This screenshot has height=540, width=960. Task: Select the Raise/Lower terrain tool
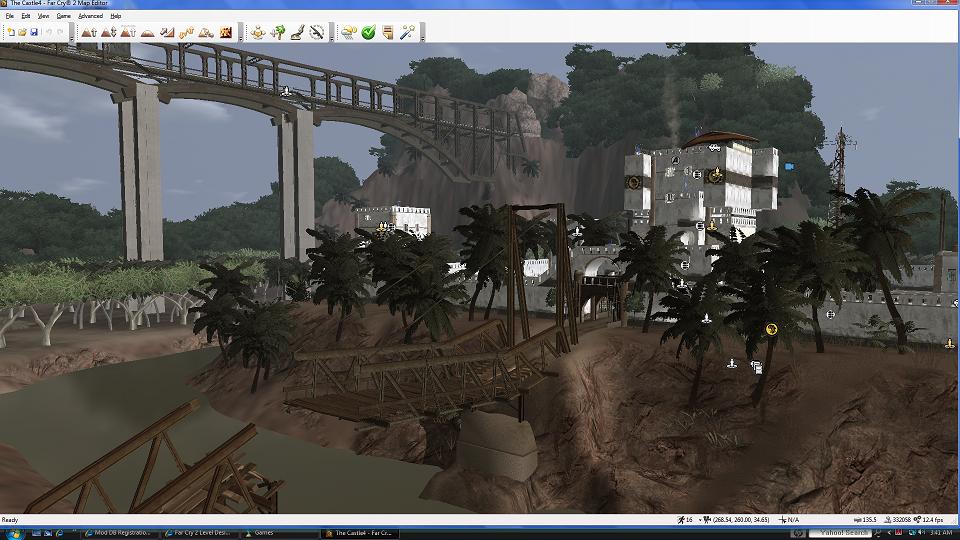[x=108, y=32]
